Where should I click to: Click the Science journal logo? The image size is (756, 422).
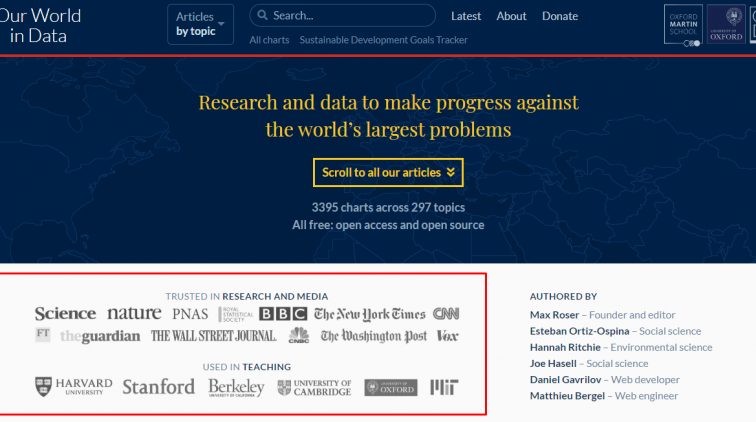[x=66, y=313]
